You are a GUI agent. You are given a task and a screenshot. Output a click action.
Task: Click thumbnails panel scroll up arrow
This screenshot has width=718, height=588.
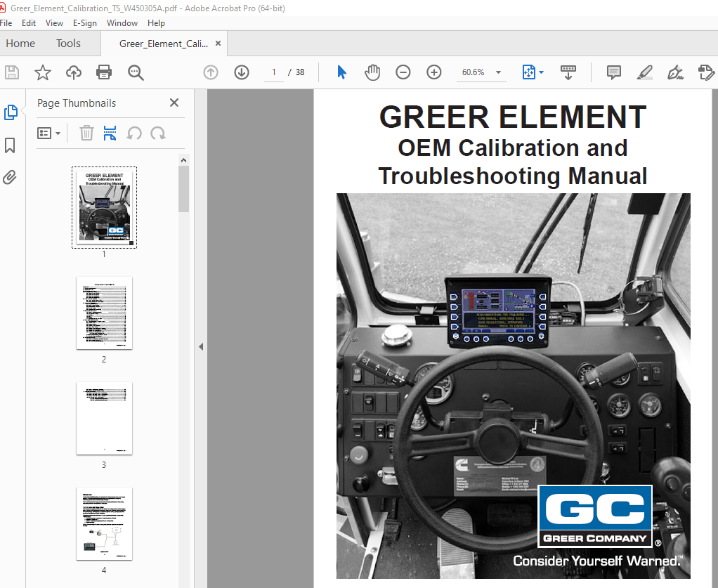[x=183, y=160]
